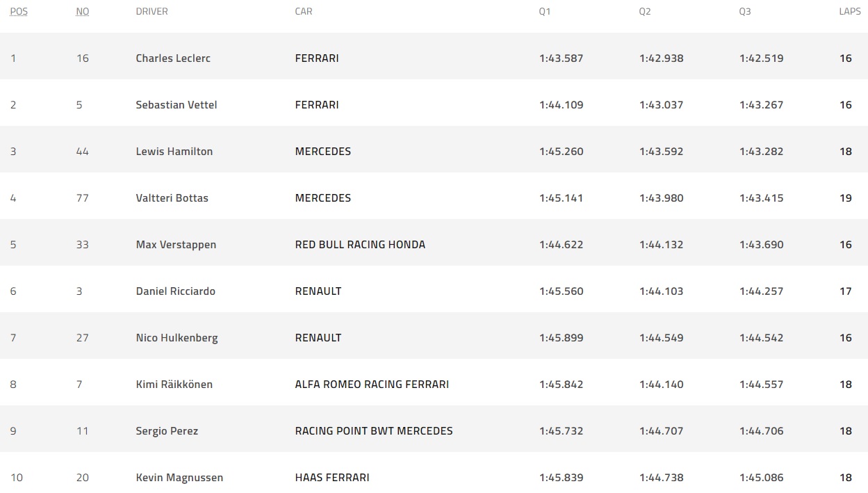
Task: Click RACING POINT BWT MERCEDES cell
Action: pos(374,431)
